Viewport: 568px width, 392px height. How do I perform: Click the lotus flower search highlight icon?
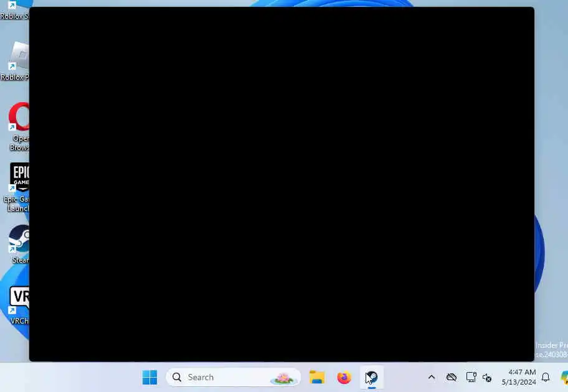(x=284, y=378)
